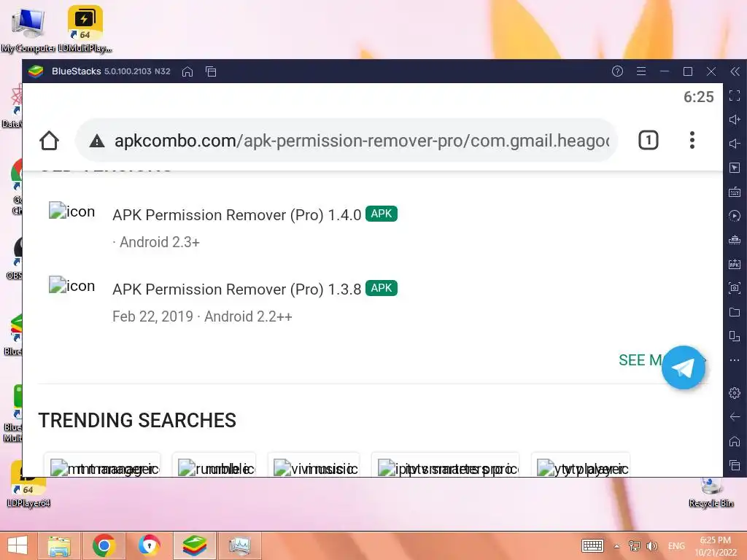Open the multi-instance sync icon in side toolbar
This screenshot has width=747, height=560.
pos(735,239)
